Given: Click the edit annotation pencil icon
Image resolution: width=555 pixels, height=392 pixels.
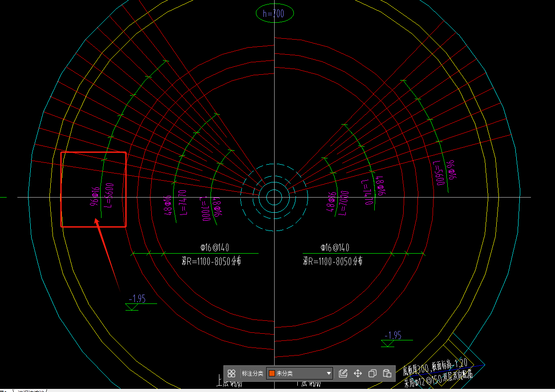Looking at the screenshot, I should [x=343, y=373].
